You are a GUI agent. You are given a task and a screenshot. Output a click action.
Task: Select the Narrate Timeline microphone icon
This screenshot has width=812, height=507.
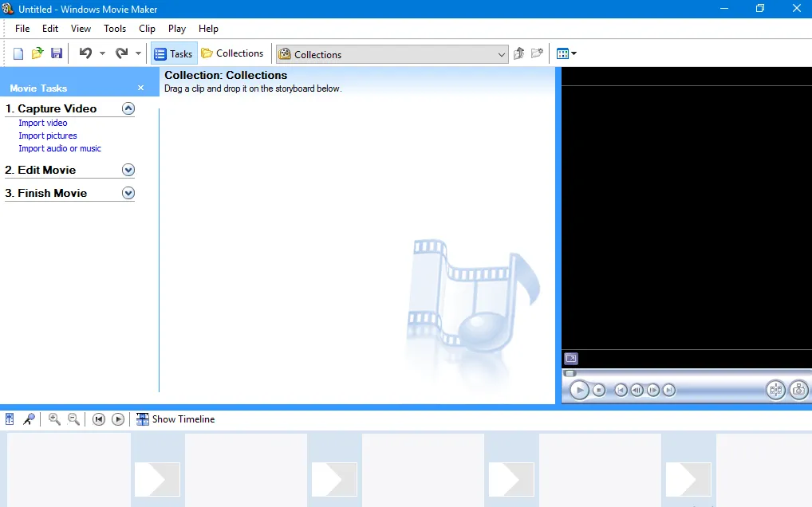pos(30,419)
